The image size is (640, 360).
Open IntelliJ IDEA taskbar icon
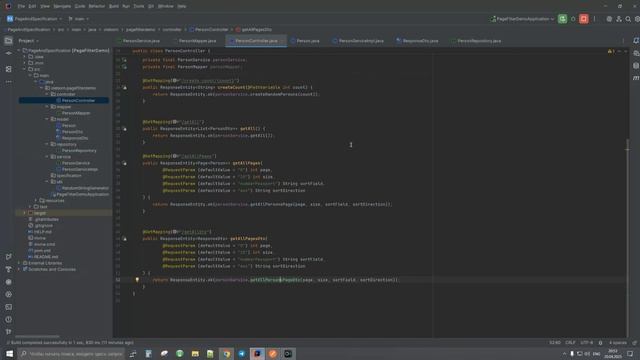tap(257, 354)
